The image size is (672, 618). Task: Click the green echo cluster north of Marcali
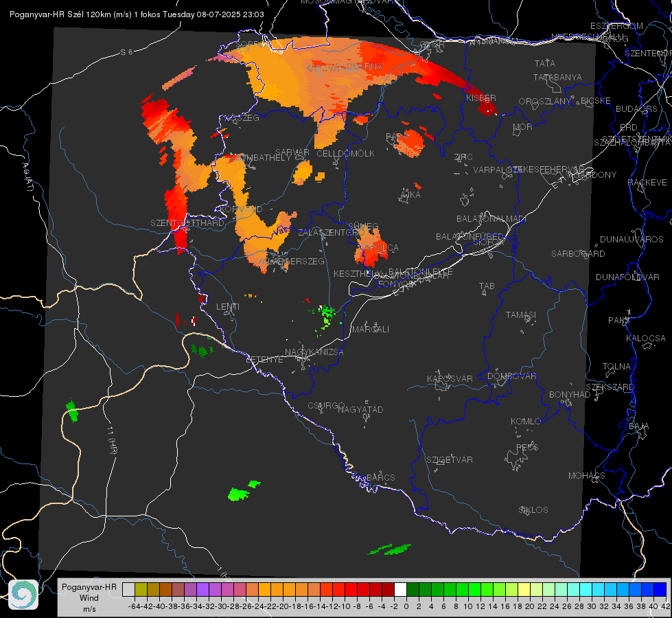tap(327, 317)
